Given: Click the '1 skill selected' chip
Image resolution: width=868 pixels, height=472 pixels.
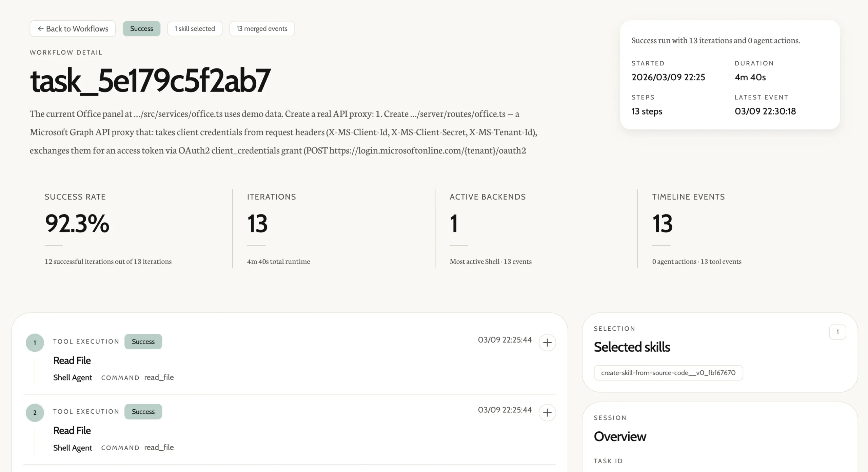Looking at the screenshot, I should click(x=195, y=29).
